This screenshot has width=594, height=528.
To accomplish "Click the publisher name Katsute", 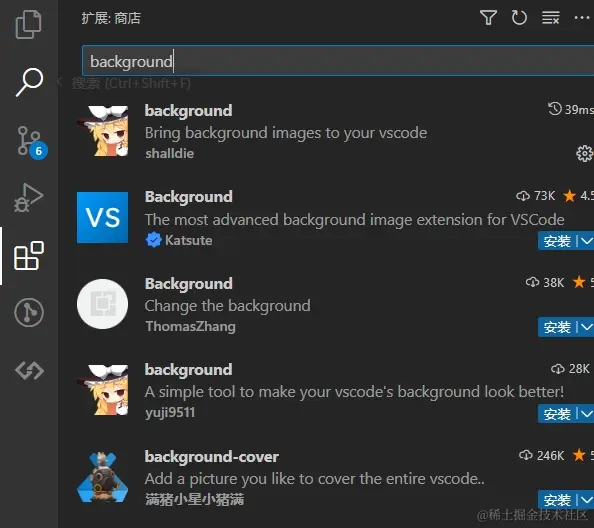I will coord(189,240).
